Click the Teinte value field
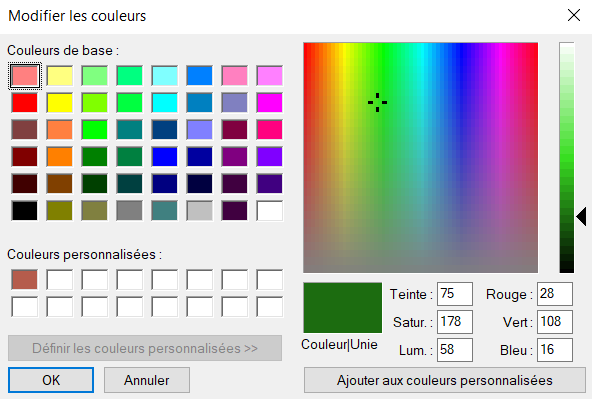Screen dimensions: 592x399 (455, 294)
